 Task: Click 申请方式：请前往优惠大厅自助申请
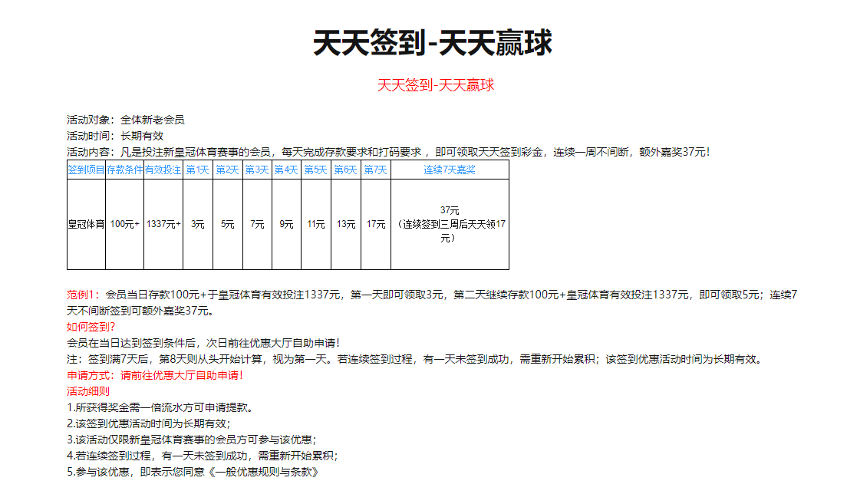coord(155,375)
